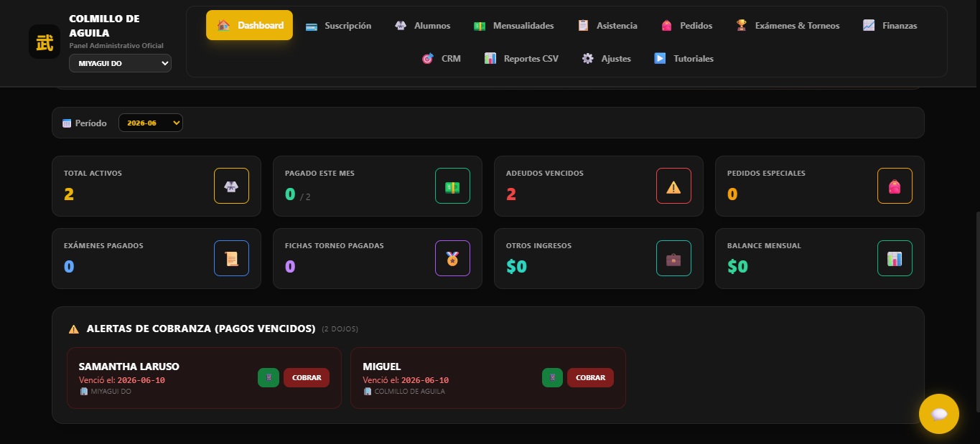The width and height of the screenshot is (980, 444).
Task: Click the ADEUDOS VENCIDOS label
Action: 545,174
